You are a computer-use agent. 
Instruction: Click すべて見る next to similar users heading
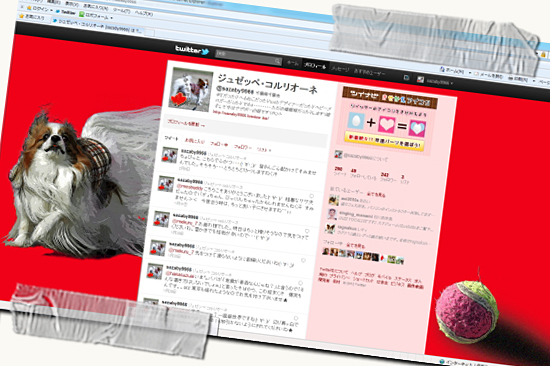(x=376, y=194)
